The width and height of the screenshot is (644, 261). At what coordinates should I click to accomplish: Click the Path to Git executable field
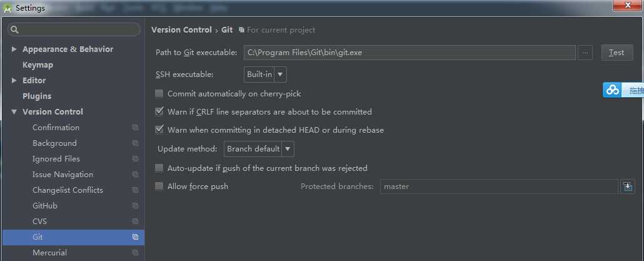point(410,53)
